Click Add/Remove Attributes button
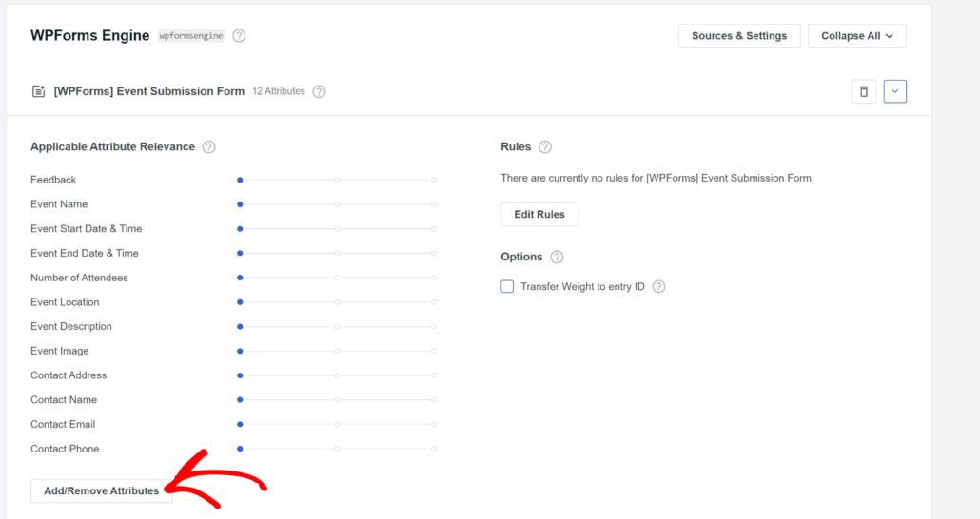 101,490
